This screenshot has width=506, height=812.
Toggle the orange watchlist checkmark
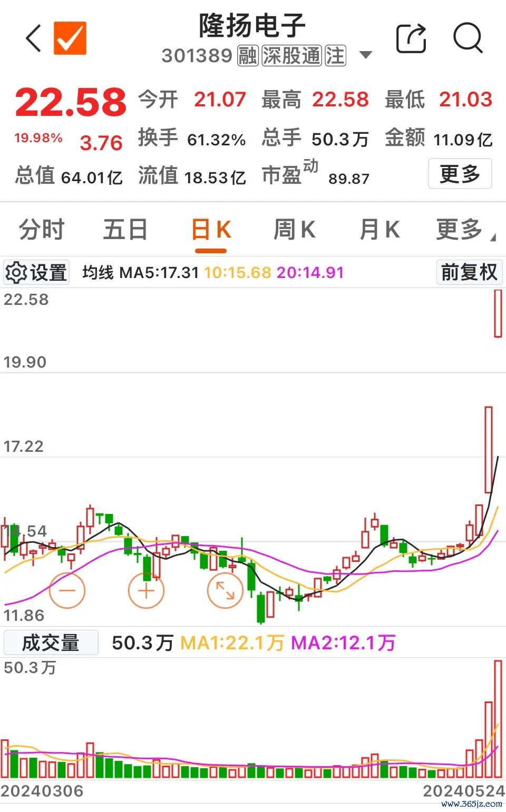[x=70, y=38]
